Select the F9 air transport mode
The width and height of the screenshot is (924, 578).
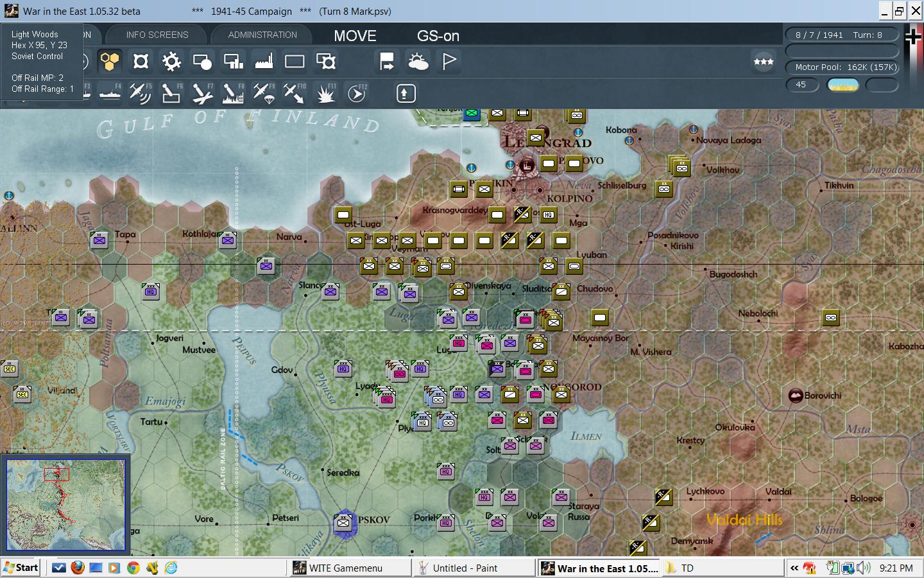[264, 93]
